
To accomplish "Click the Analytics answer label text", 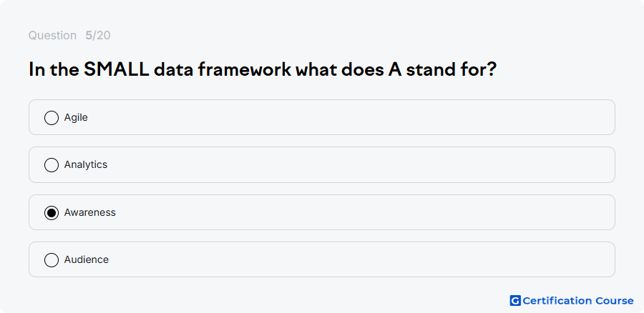I will 86,164.
